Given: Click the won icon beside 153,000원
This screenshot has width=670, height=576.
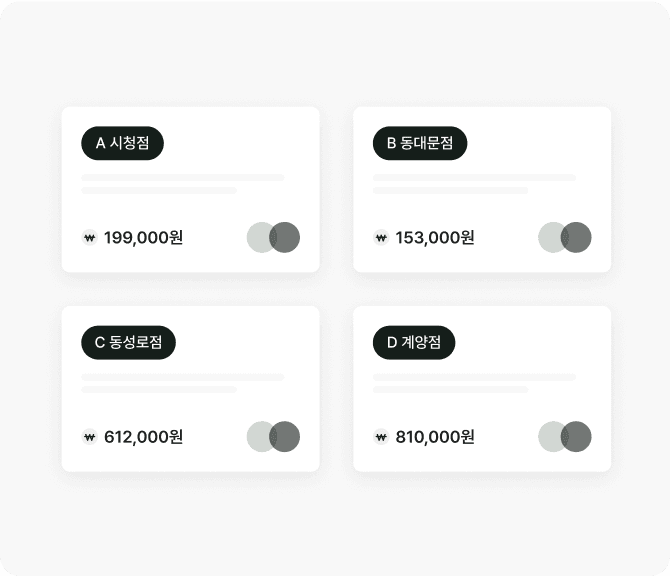Looking at the screenshot, I should point(381,238).
